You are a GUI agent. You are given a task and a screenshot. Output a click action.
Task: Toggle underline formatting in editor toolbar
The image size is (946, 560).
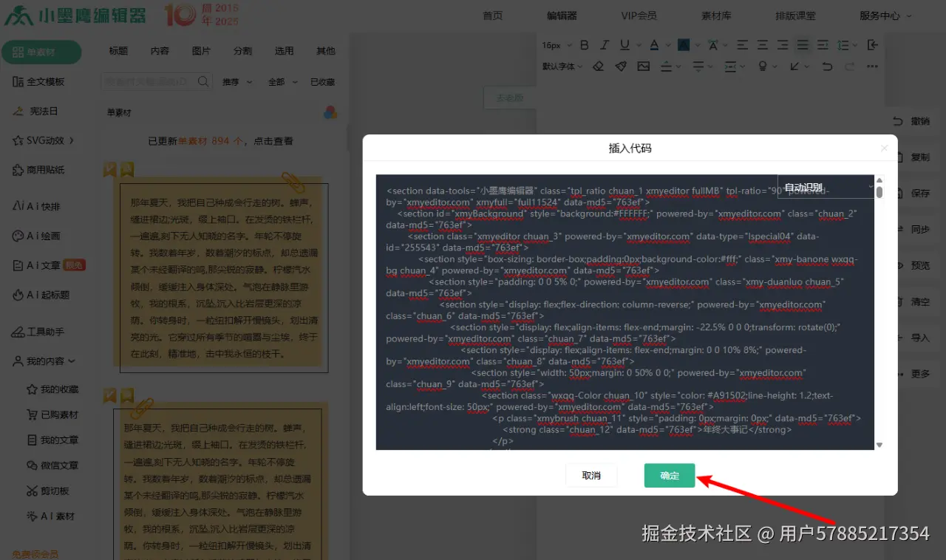tap(625, 45)
